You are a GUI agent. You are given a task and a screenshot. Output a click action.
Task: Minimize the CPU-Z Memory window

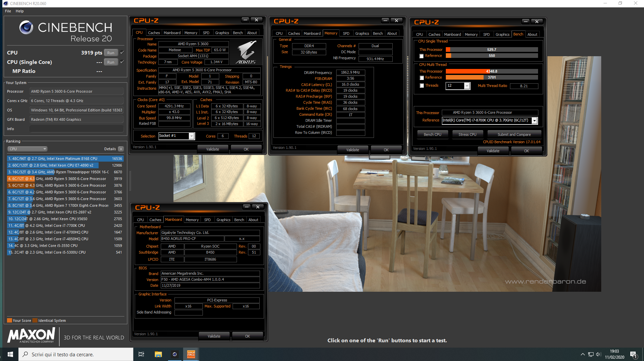click(x=385, y=20)
